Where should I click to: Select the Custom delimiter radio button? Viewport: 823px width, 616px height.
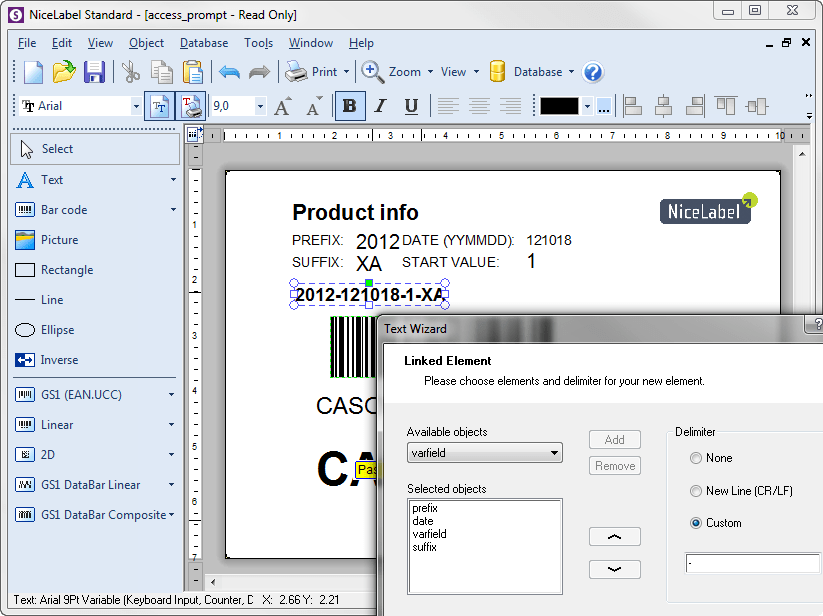click(x=697, y=523)
